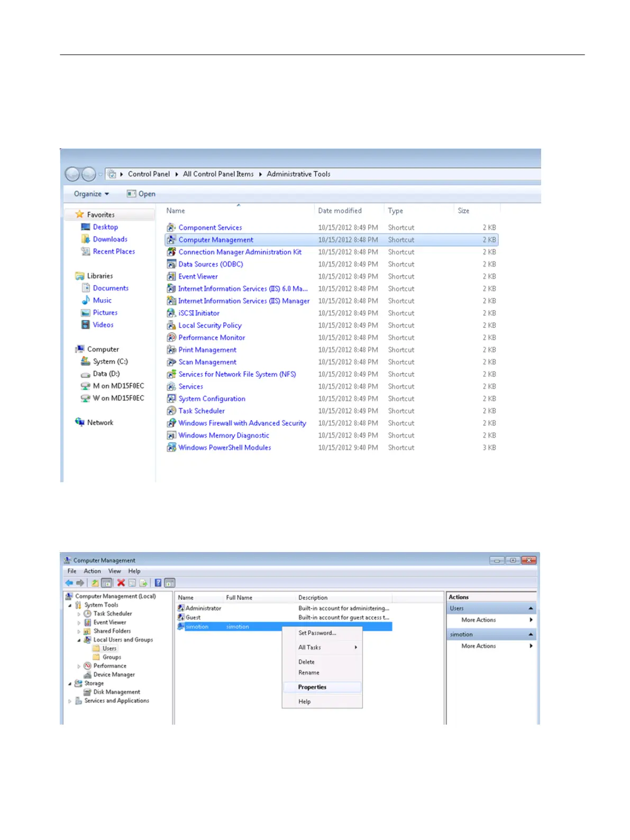The image size is (630, 840).
Task: Select the Administrator user icon
Action: [x=181, y=608]
